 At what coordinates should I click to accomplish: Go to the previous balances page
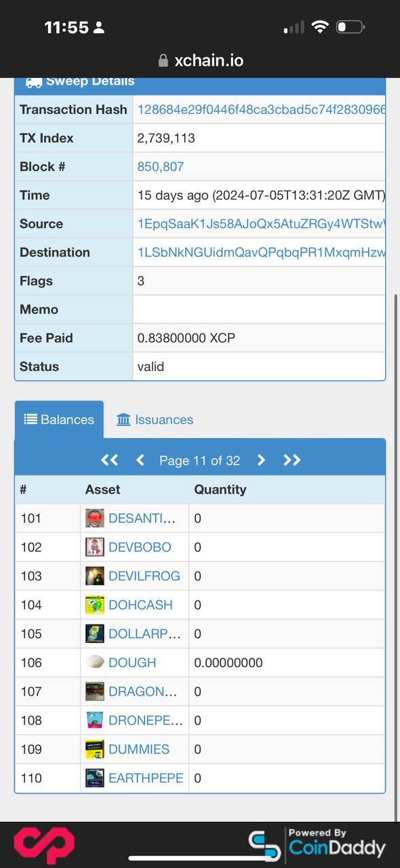point(140,460)
